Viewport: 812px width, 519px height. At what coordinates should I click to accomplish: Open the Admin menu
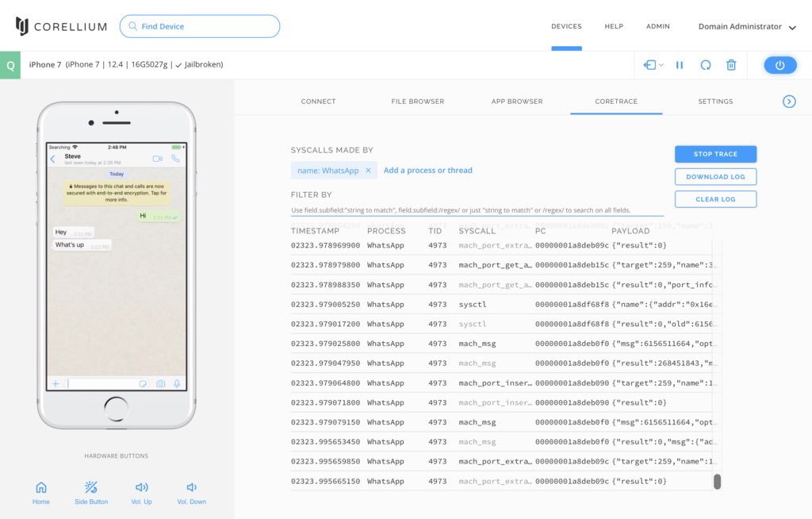point(657,26)
